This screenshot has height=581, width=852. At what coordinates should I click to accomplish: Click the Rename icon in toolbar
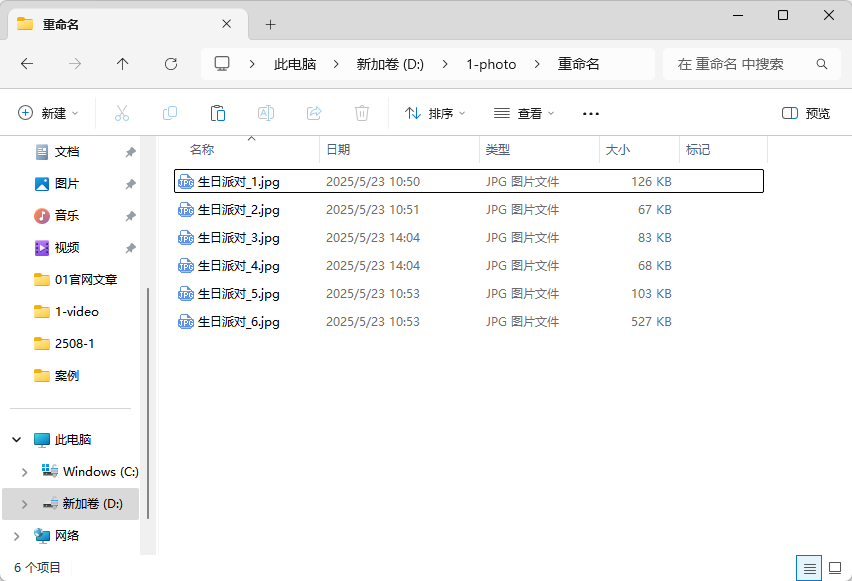(266, 113)
